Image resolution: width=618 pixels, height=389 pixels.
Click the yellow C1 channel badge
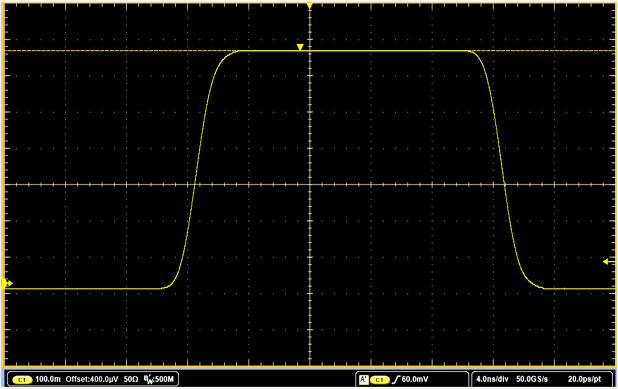point(22,380)
